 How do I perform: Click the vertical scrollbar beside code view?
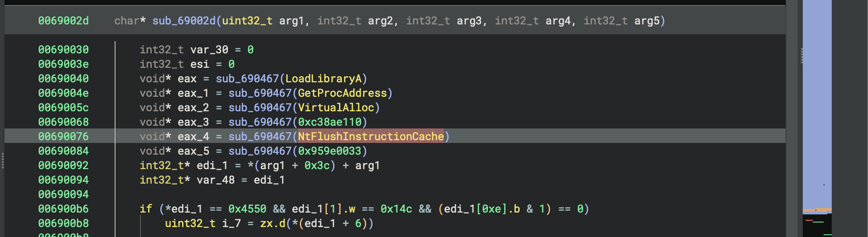[x=792, y=118]
